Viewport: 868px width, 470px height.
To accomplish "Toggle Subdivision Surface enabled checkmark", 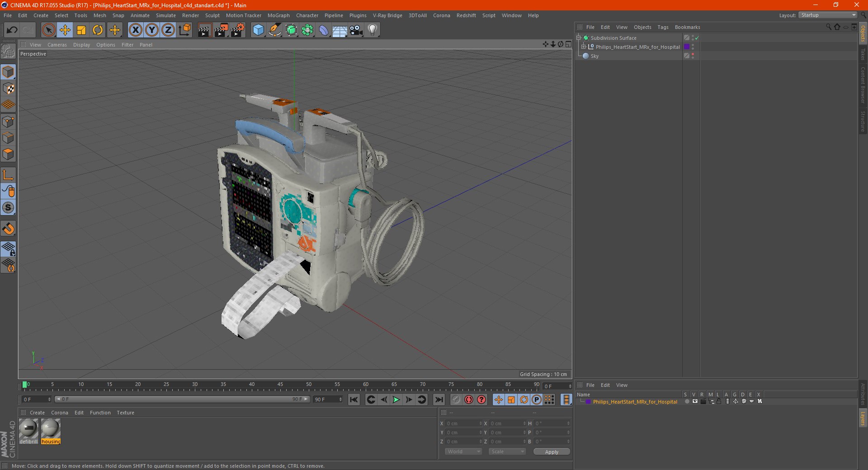I will coord(697,38).
